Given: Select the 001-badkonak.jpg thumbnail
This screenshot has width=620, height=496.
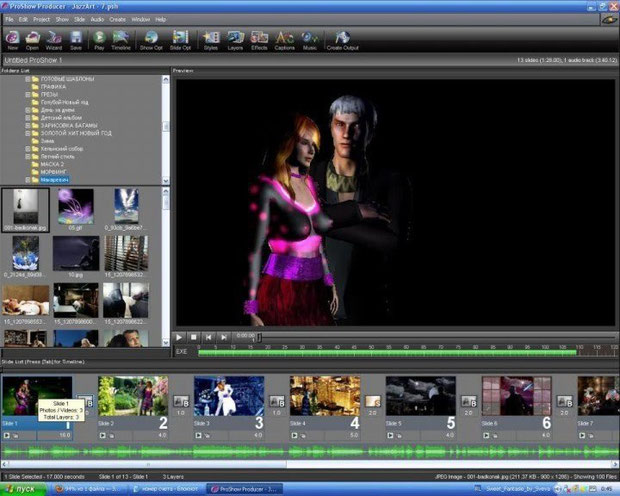Looking at the screenshot, I should (x=26, y=210).
